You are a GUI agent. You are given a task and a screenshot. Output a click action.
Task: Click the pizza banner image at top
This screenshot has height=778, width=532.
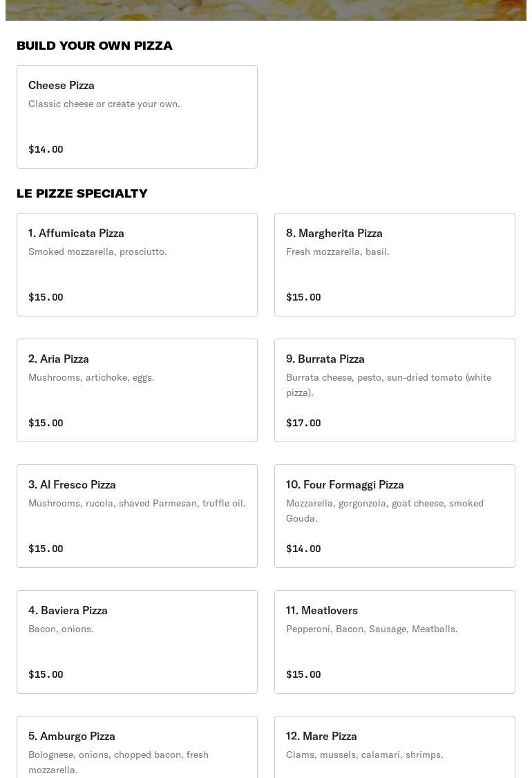coord(266,10)
